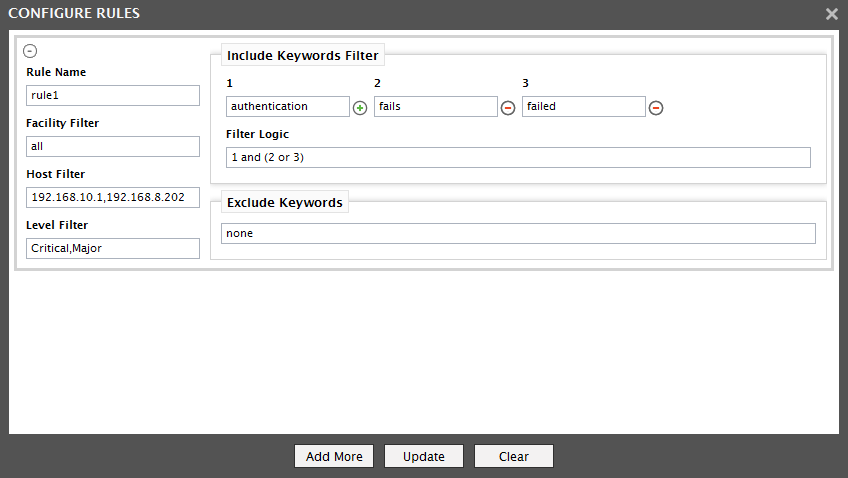
Task: Edit the Filter Logic expression field
Action: (518, 157)
